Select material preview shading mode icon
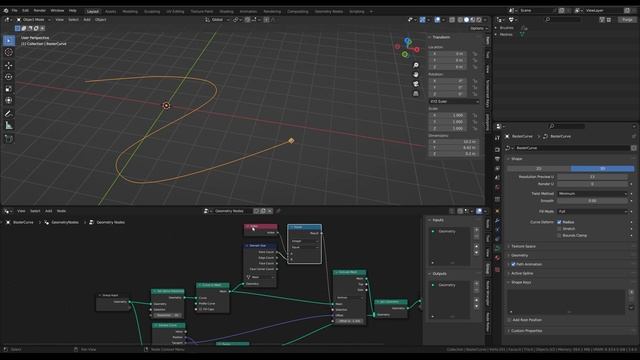 click(473, 20)
